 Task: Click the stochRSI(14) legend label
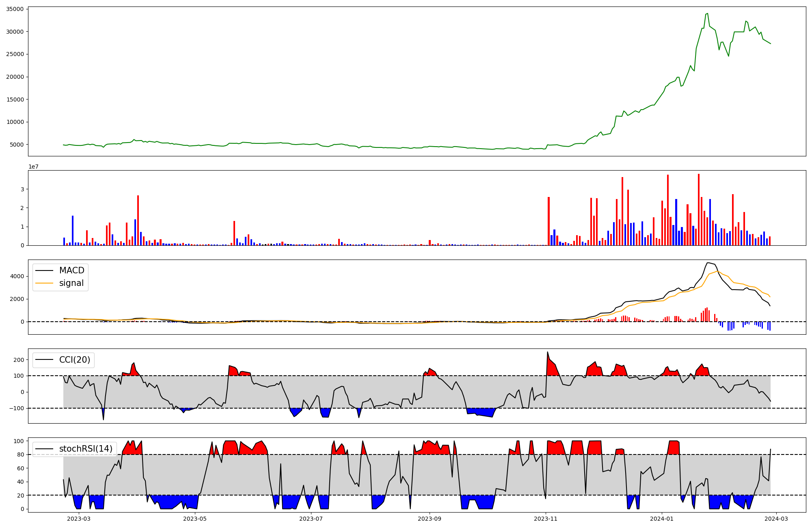[85, 449]
